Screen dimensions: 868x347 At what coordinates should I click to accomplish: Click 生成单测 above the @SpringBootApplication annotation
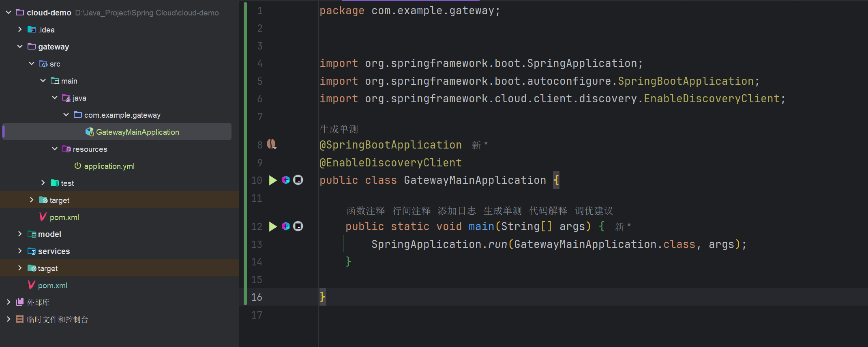pos(339,129)
